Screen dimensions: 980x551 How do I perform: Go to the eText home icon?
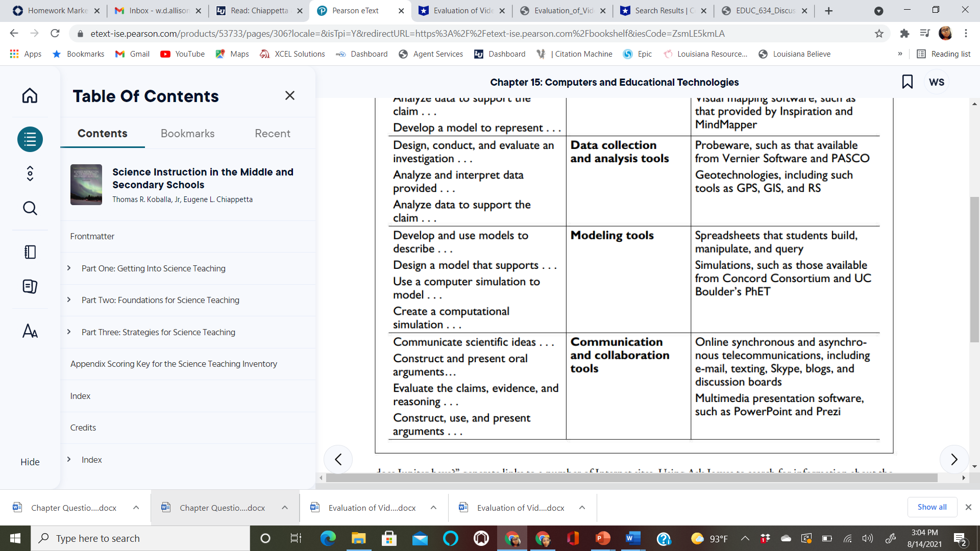[x=30, y=95]
